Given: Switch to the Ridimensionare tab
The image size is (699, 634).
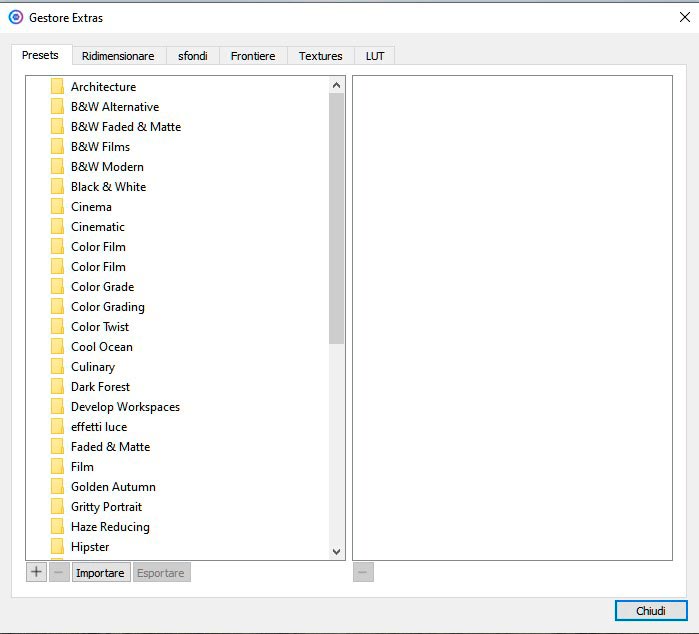Looking at the screenshot, I should 118,56.
